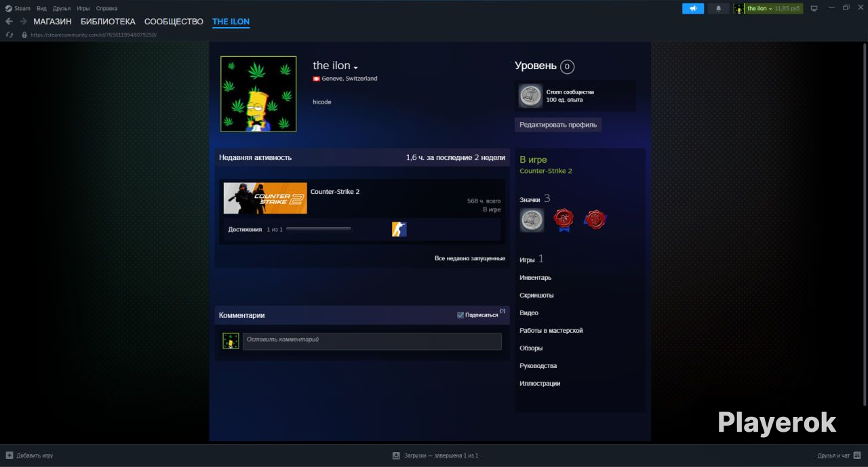Click Geneva, Switzerland location text
The height and width of the screenshot is (467, 868).
349,79
